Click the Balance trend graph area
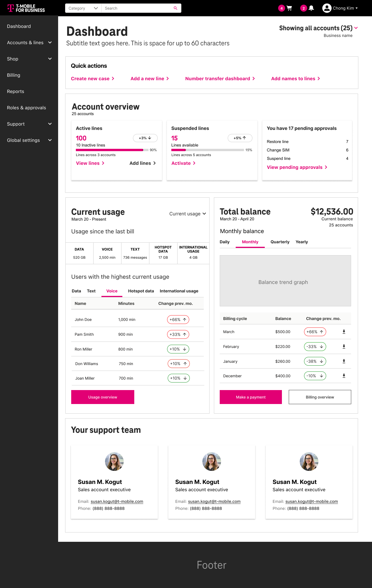372x588 pixels. (285, 281)
